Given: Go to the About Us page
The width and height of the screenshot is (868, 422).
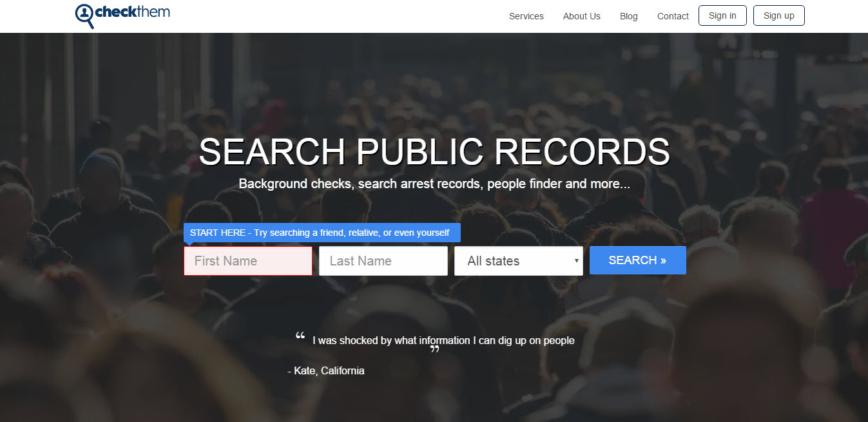Looking at the screenshot, I should (x=582, y=16).
